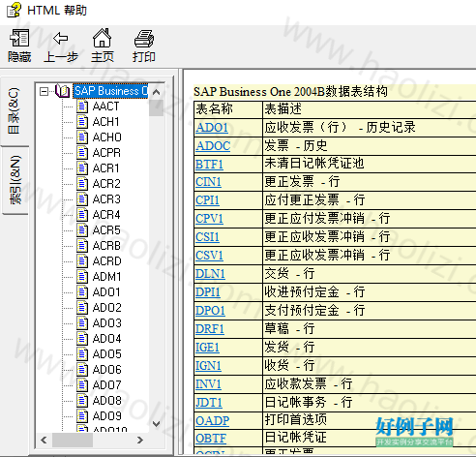This screenshot has height=457, width=476.
Task: Open the ADOC table link
Action: 213,146
